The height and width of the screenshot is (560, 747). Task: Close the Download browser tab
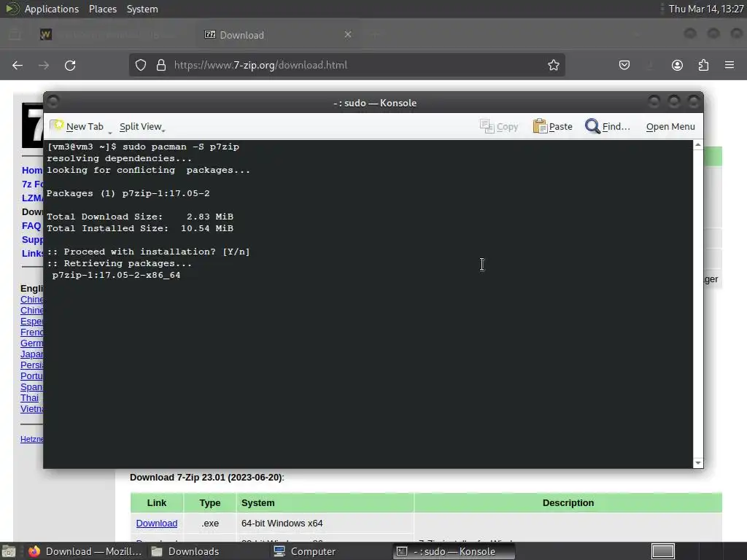[x=348, y=34]
